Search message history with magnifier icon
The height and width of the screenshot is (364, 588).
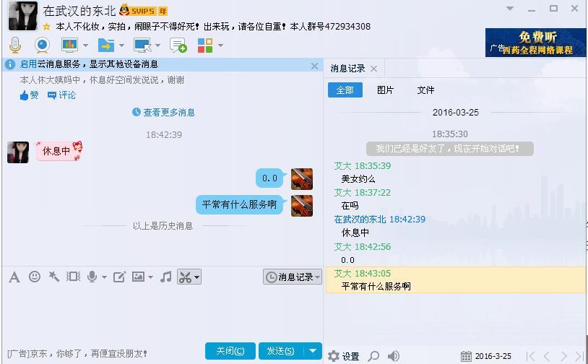coord(373,356)
